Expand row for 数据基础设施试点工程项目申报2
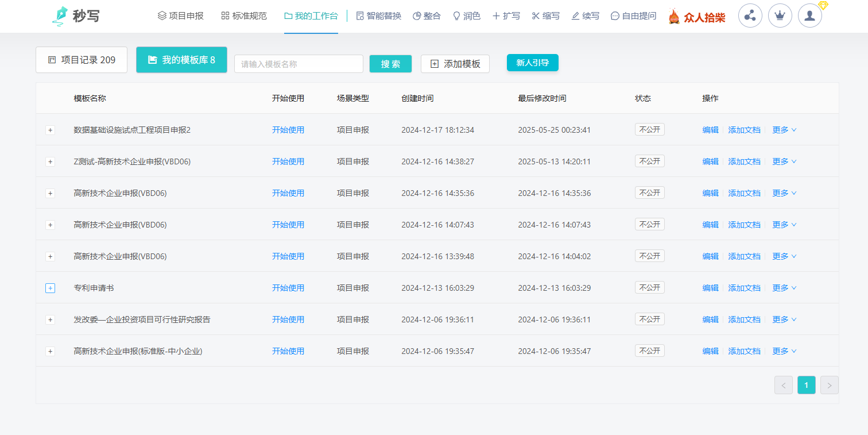 (x=50, y=130)
